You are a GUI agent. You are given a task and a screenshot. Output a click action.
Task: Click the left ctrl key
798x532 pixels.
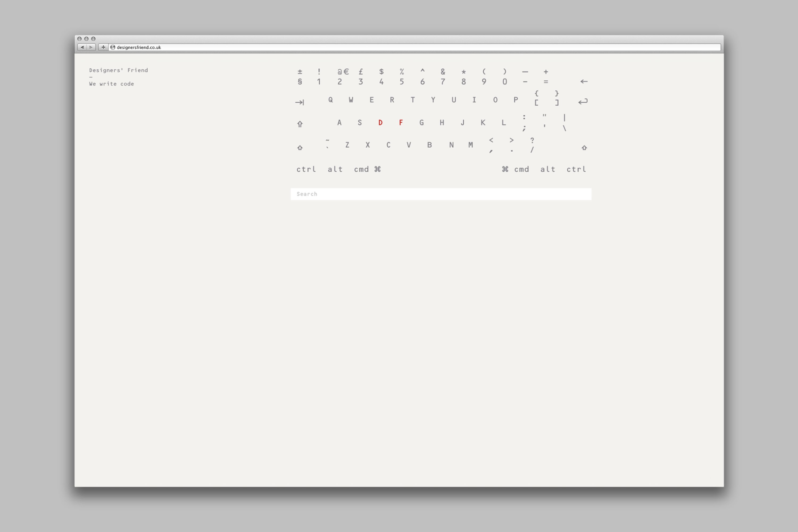pyautogui.click(x=306, y=169)
